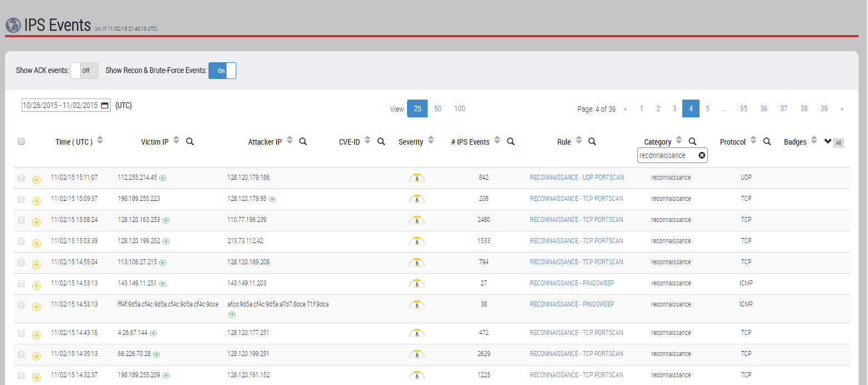Search by Attacker IP magnifier icon

coord(303,141)
